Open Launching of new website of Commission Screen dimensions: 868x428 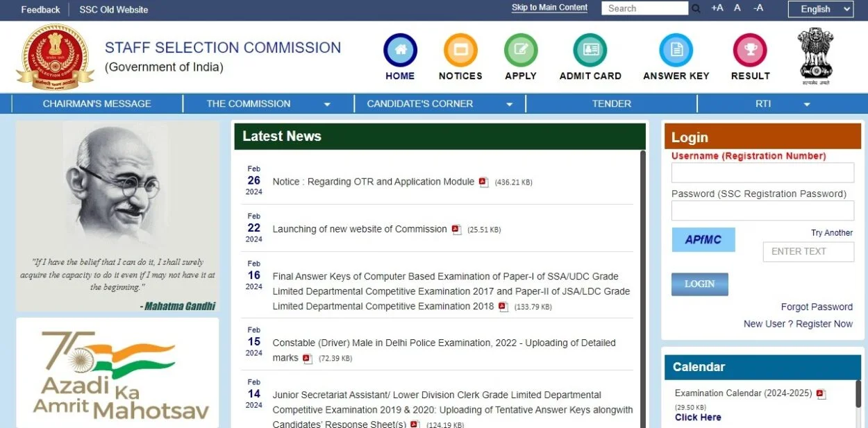tap(360, 229)
